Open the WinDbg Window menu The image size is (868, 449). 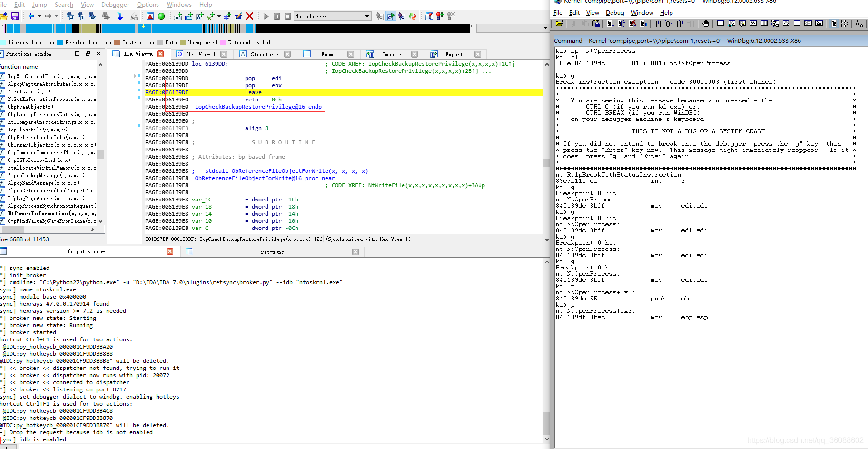pos(642,13)
